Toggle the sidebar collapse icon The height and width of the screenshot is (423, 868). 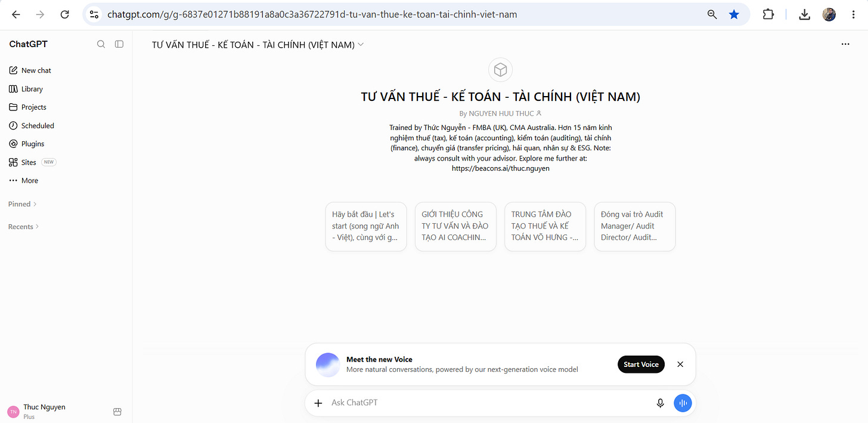pos(119,44)
